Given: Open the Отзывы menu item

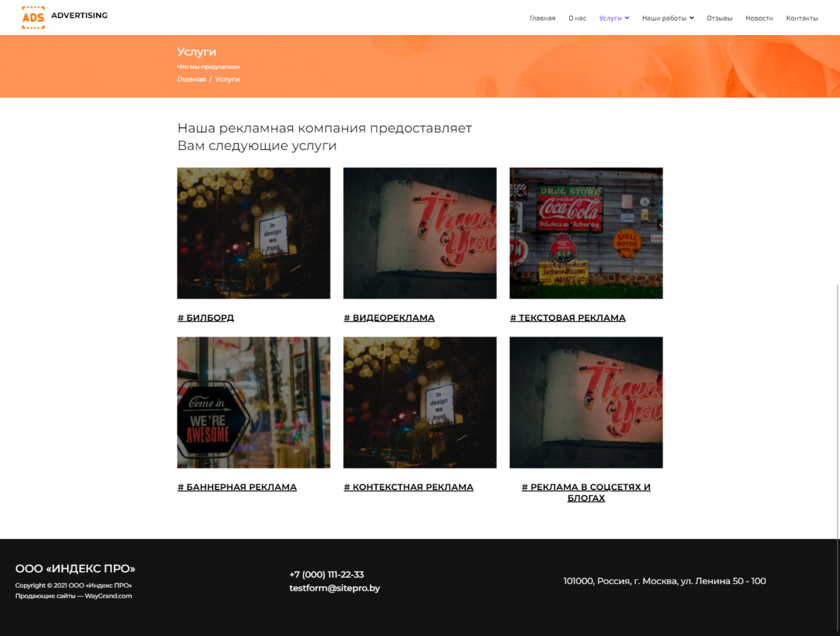Looking at the screenshot, I should pyautogui.click(x=719, y=18).
